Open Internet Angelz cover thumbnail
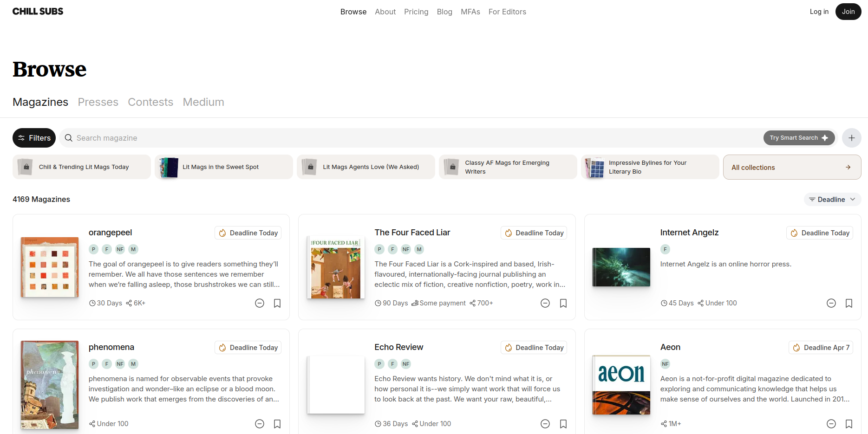 [x=621, y=267]
